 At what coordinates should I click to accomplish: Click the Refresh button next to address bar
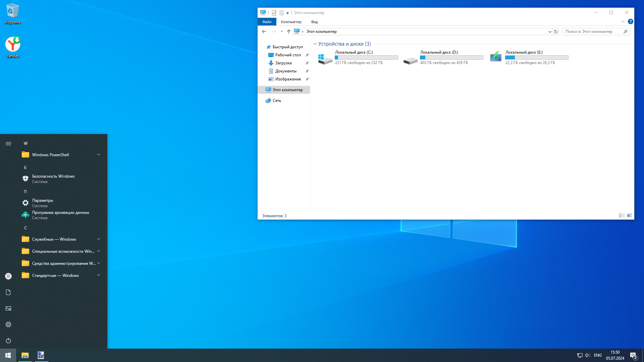click(x=556, y=32)
